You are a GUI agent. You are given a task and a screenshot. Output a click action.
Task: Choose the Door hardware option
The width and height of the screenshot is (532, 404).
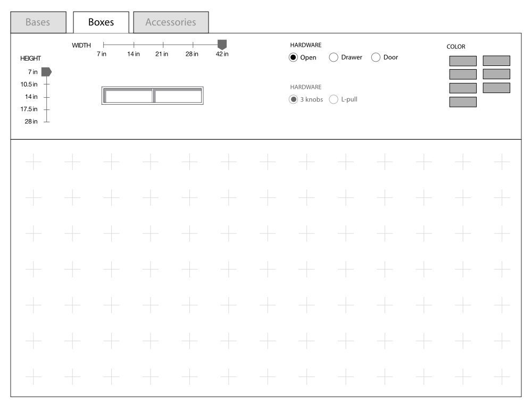[x=376, y=57]
